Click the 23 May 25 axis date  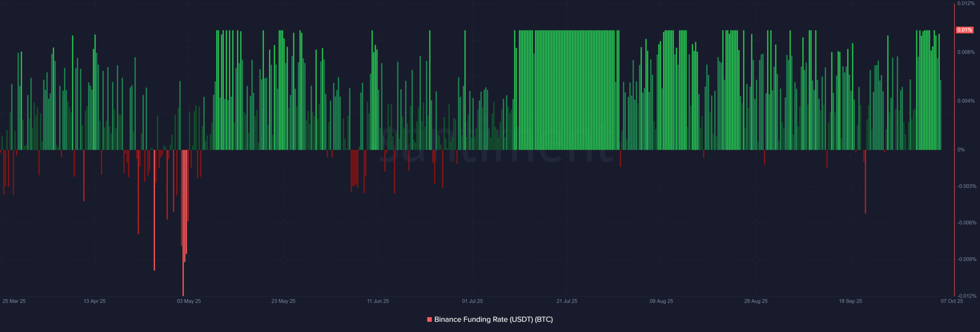(283, 301)
